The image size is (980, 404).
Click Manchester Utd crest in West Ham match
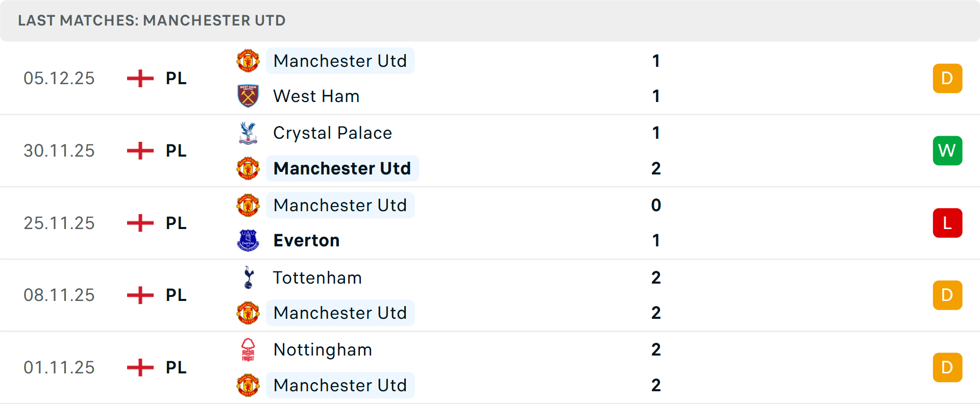(x=248, y=61)
